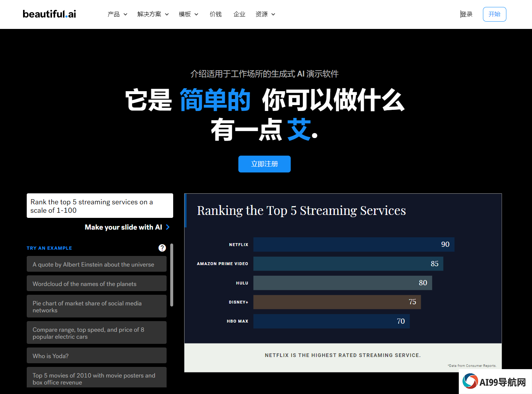Expand the 产品 dropdown menu
Screen dimensions: 532x394
[117, 14]
